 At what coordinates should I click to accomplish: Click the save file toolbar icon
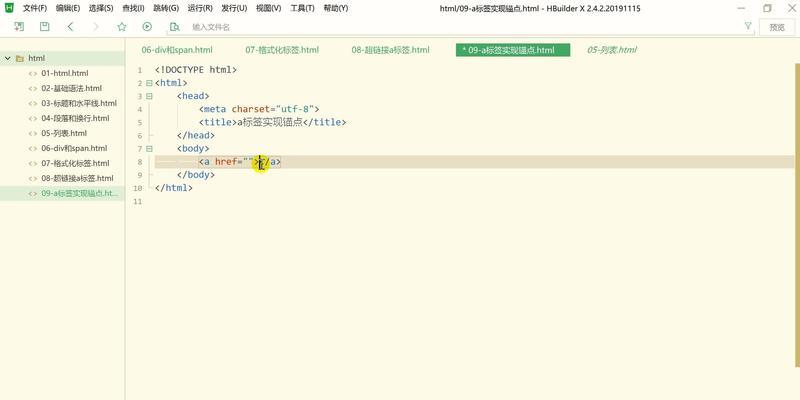click(45, 27)
